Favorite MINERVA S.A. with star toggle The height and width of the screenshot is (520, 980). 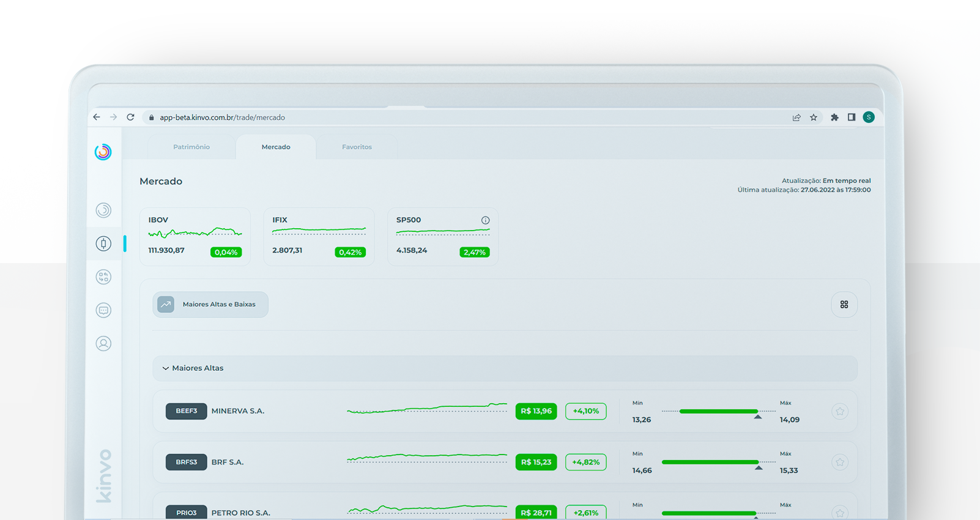pos(839,412)
